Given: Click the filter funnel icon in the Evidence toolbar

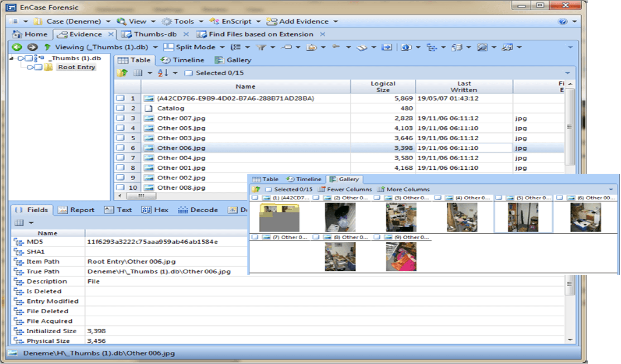Looking at the screenshot, I should 261,47.
